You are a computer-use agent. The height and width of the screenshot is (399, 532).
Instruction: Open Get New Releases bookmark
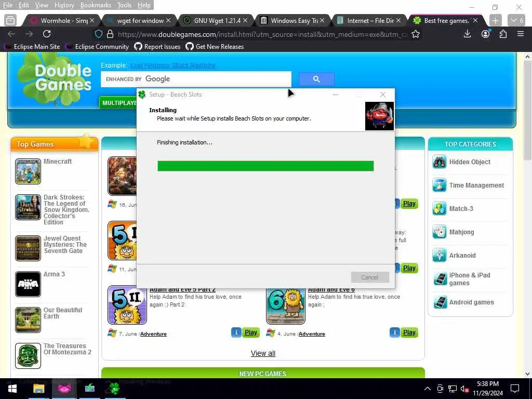click(x=215, y=47)
